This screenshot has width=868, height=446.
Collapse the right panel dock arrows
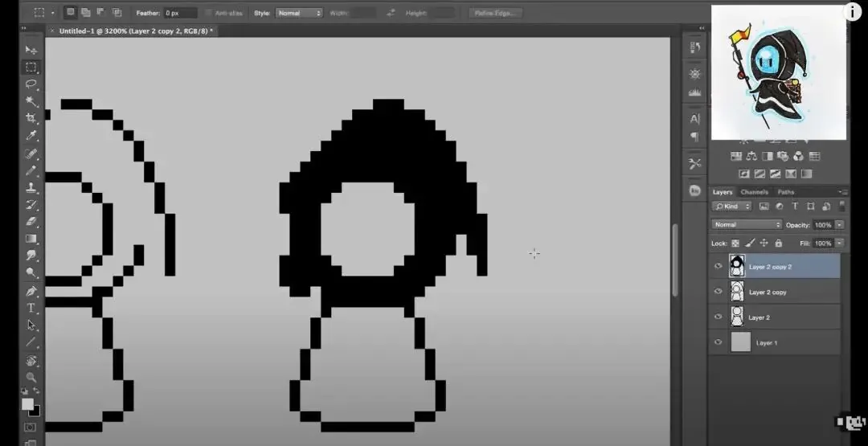(702, 27)
